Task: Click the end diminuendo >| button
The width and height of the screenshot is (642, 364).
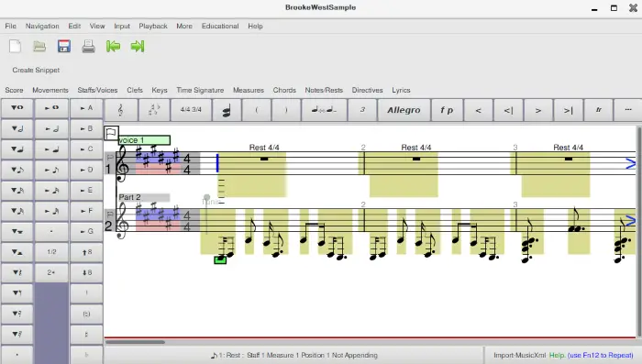Action: coord(569,110)
